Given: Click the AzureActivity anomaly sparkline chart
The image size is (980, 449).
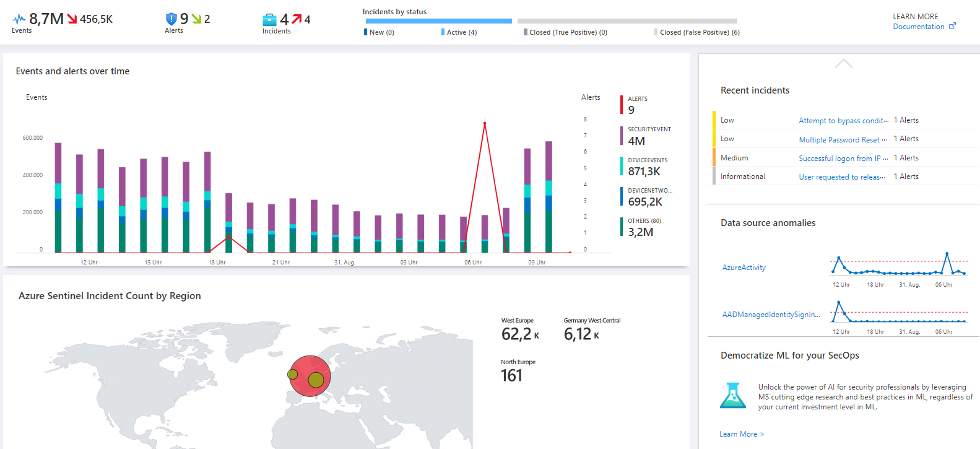Looking at the screenshot, I should (x=898, y=264).
